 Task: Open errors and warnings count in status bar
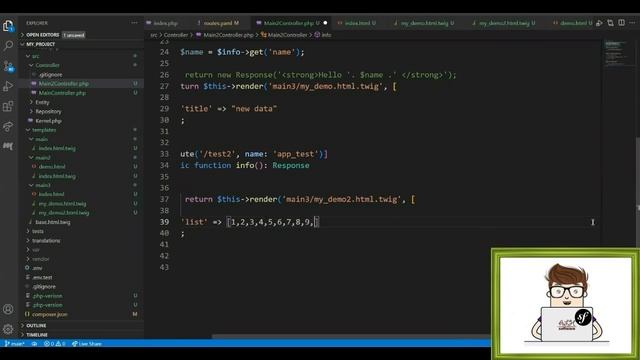[x=55, y=344]
